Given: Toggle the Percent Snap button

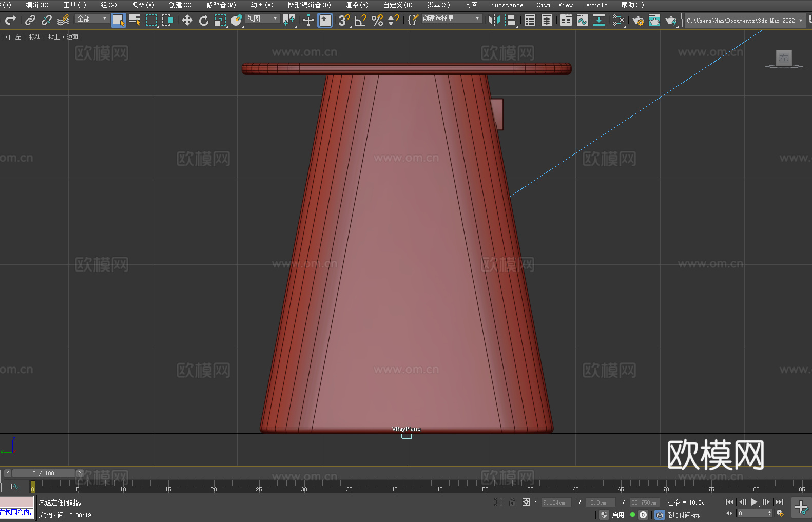Looking at the screenshot, I should point(377,20).
